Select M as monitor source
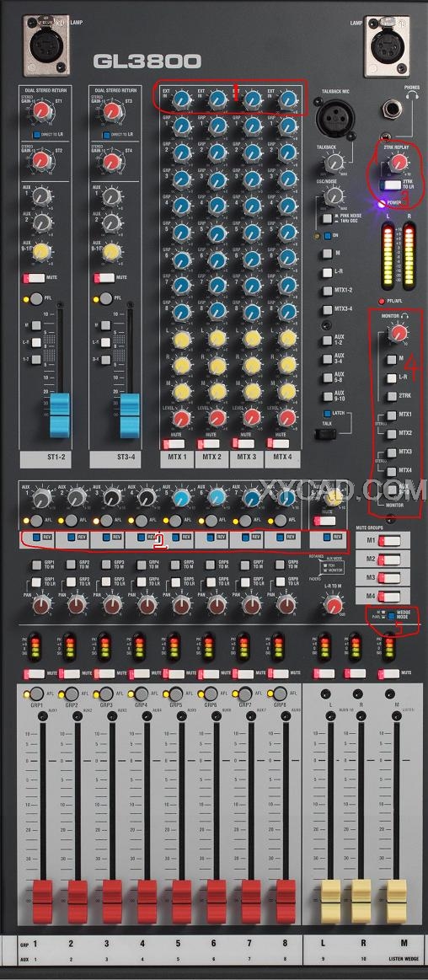The image size is (428, 980). point(391,359)
